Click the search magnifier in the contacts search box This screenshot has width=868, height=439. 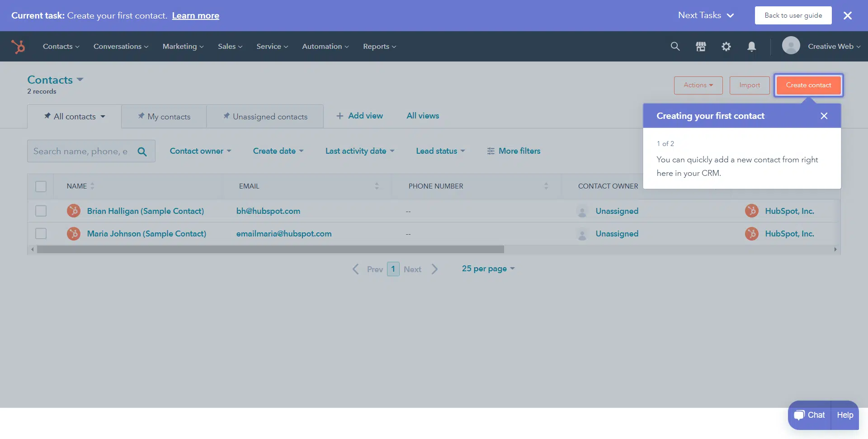(x=142, y=151)
